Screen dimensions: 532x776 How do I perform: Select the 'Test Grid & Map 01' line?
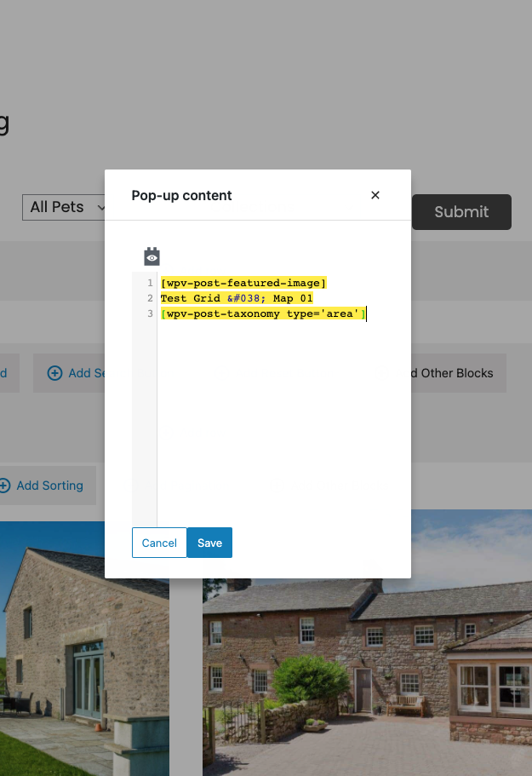237,298
